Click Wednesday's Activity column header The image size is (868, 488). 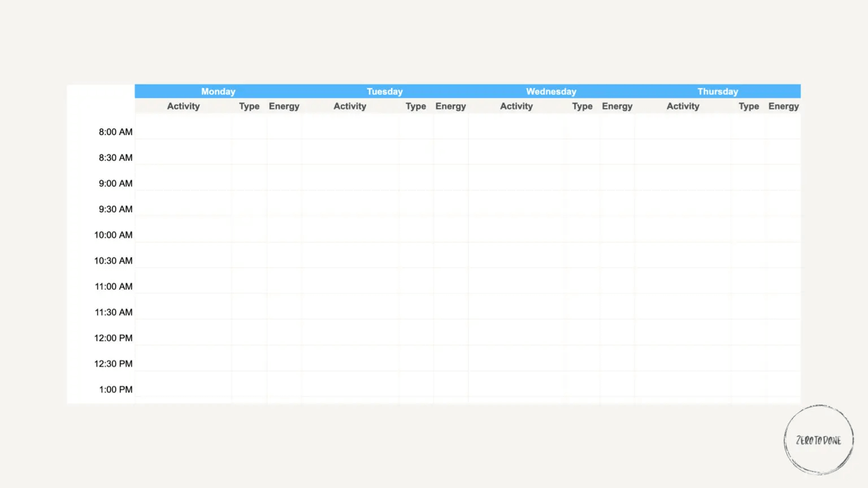(516, 106)
